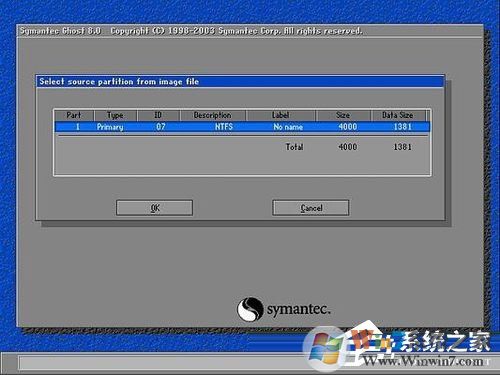
Task: Click the Type column header
Action: tap(115, 115)
